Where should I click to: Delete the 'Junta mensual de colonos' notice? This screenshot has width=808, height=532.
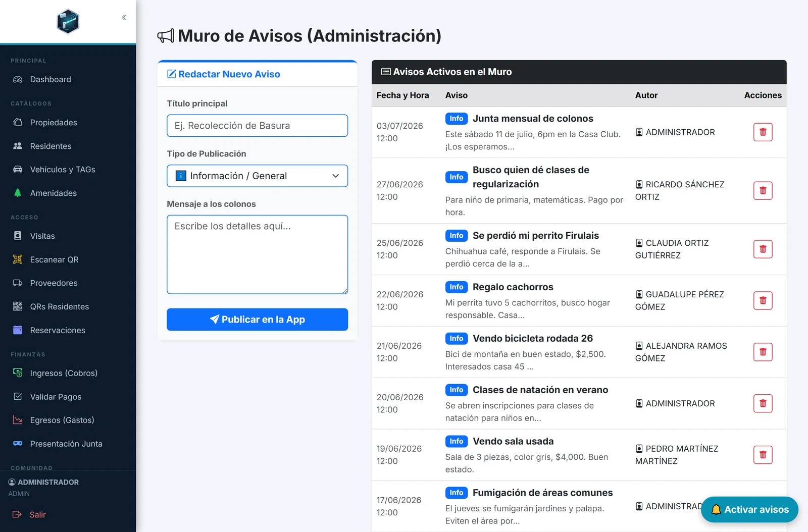(763, 132)
